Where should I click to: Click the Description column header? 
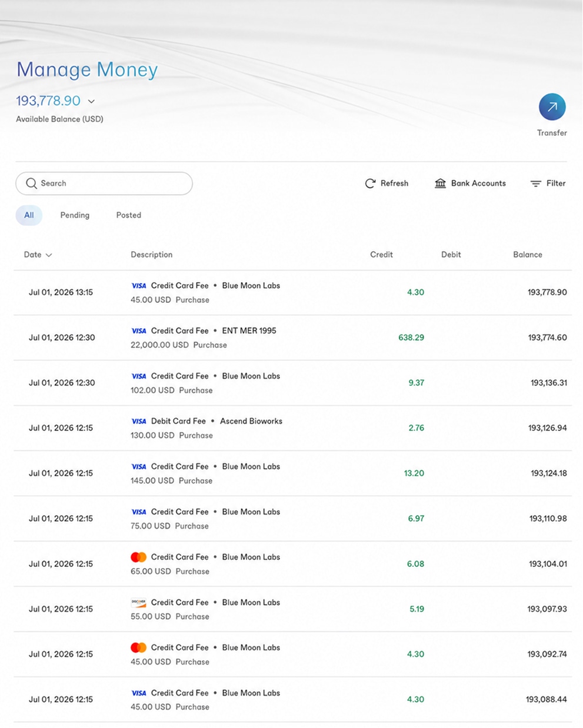152,255
